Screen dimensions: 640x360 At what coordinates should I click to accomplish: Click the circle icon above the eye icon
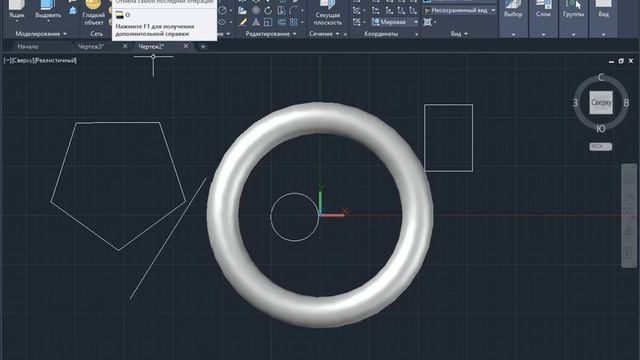[222, 11]
